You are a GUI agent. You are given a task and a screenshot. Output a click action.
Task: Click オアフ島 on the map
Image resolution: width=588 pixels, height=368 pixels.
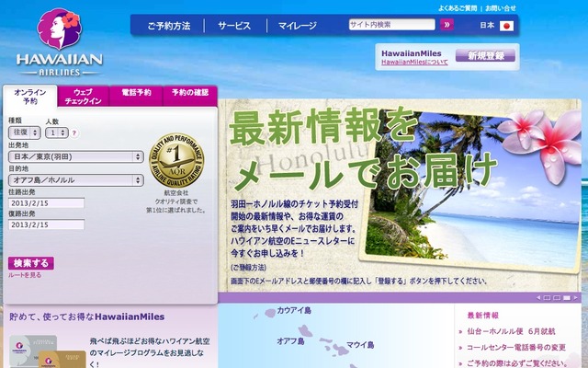(x=290, y=341)
